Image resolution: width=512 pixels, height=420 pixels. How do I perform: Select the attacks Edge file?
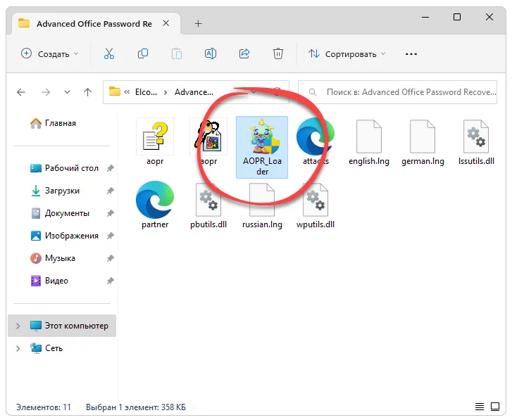pos(316,142)
